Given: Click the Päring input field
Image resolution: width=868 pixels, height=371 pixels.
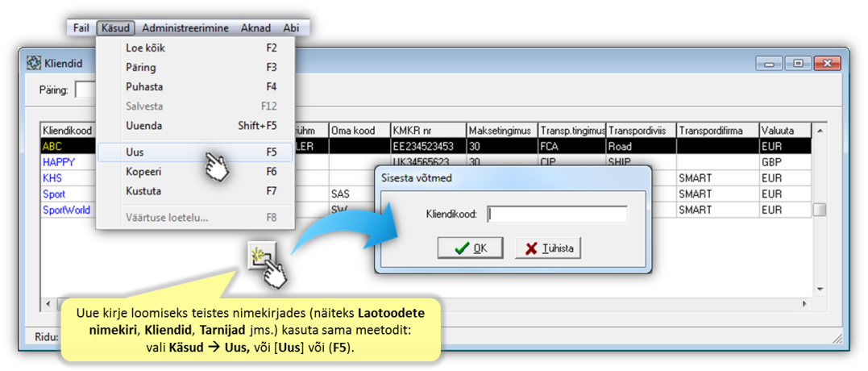Looking at the screenshot, I should (85, 90).
